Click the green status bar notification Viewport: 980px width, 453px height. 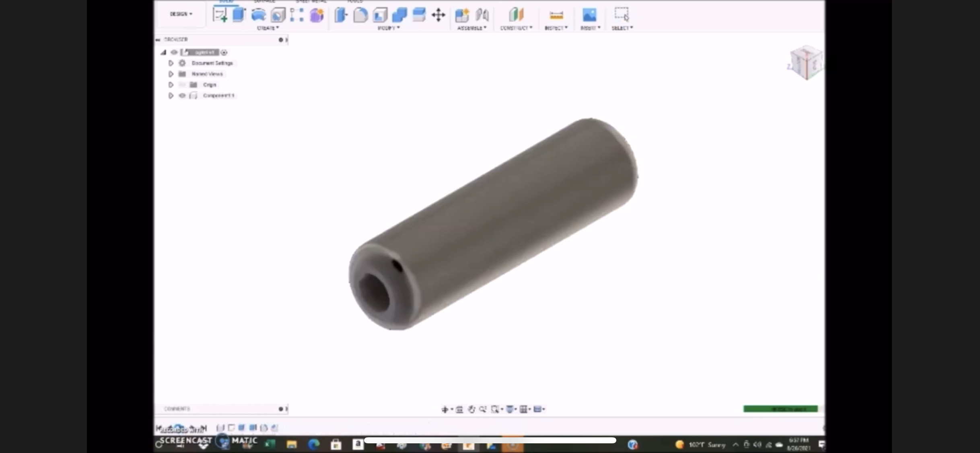click(x=780, y=409)
